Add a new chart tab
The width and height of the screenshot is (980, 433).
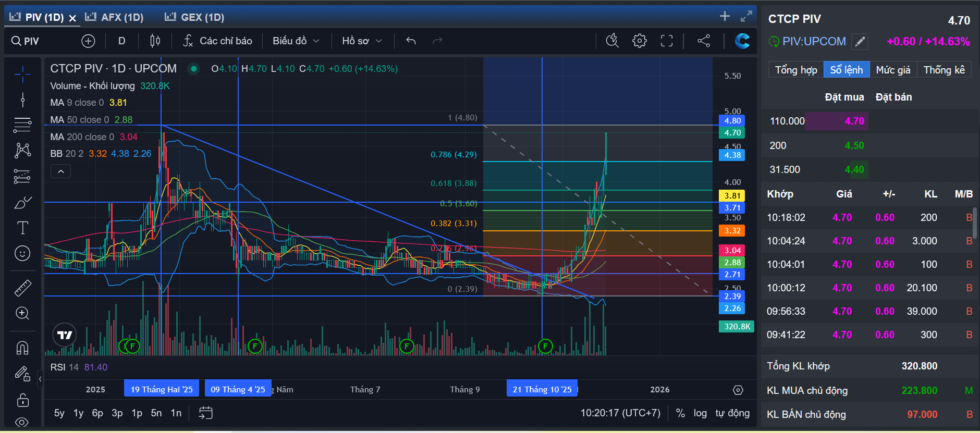725,16
